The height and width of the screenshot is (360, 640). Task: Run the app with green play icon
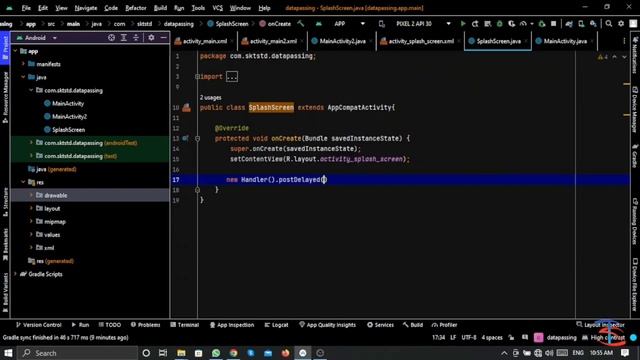tap(463, 24)
